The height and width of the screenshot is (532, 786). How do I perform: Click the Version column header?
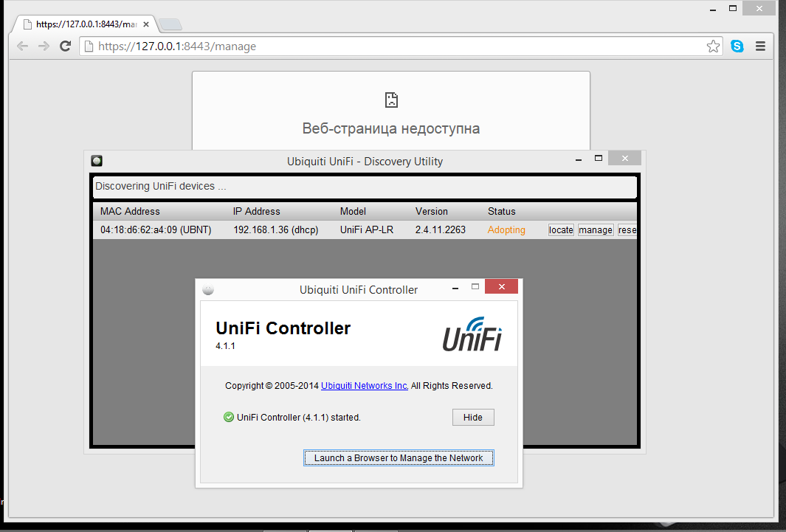point(431,211)
